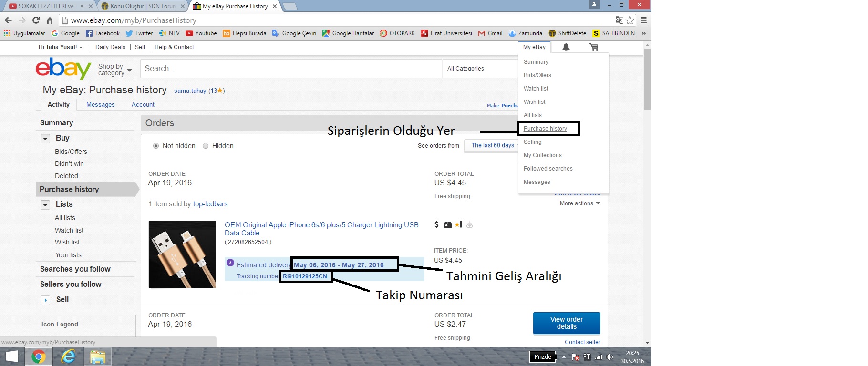Viewport: 868px width, 366px height.
Task: Open the Youtube bookmark
Action: pos(201,33)
